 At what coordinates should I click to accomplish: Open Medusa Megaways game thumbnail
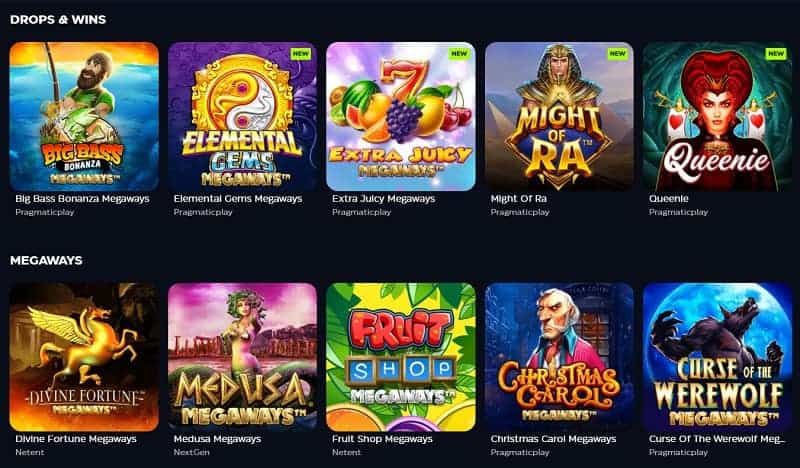(x=242, y=357)
